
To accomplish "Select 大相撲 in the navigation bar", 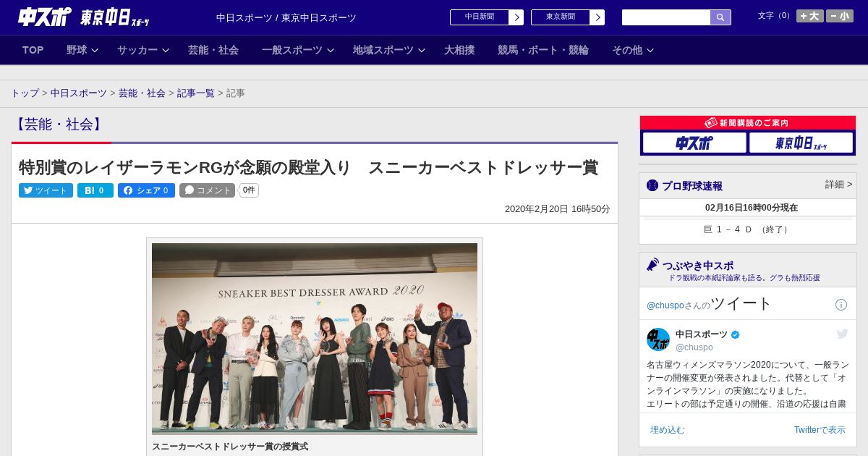I will point(459,50).
